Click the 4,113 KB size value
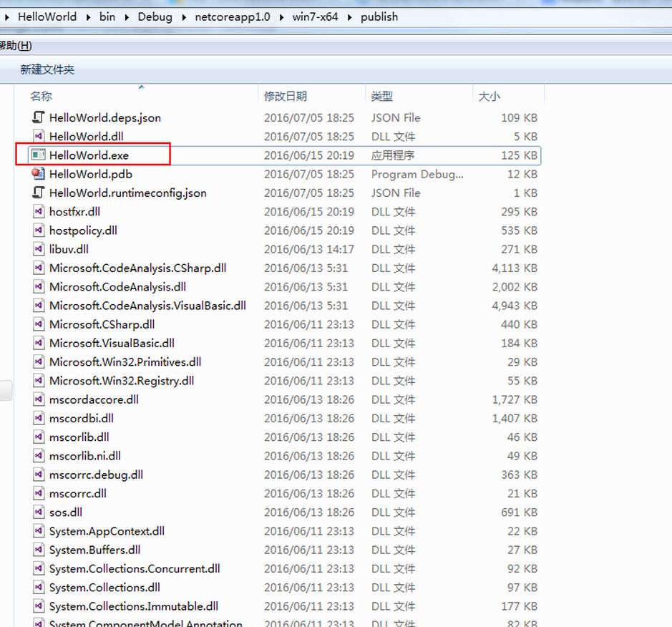This screenshot has width=672, height=627. click(x=515, y=268)
